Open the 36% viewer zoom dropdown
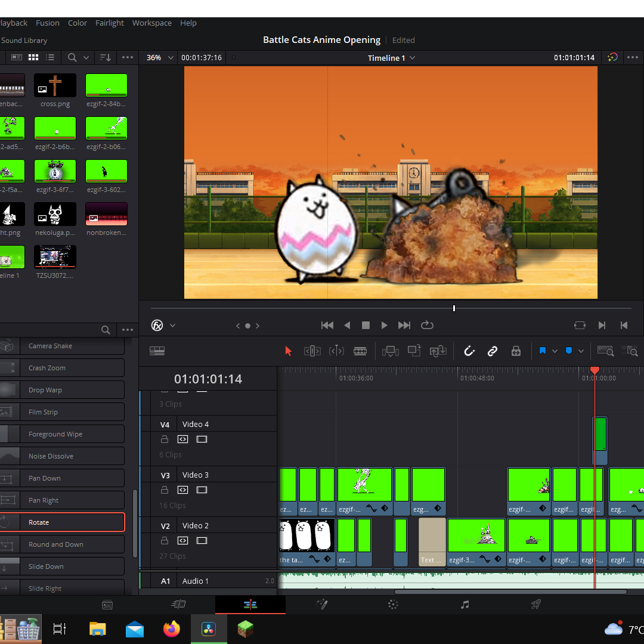The height and width of the screenshot is (644, 644). point(160,57)
